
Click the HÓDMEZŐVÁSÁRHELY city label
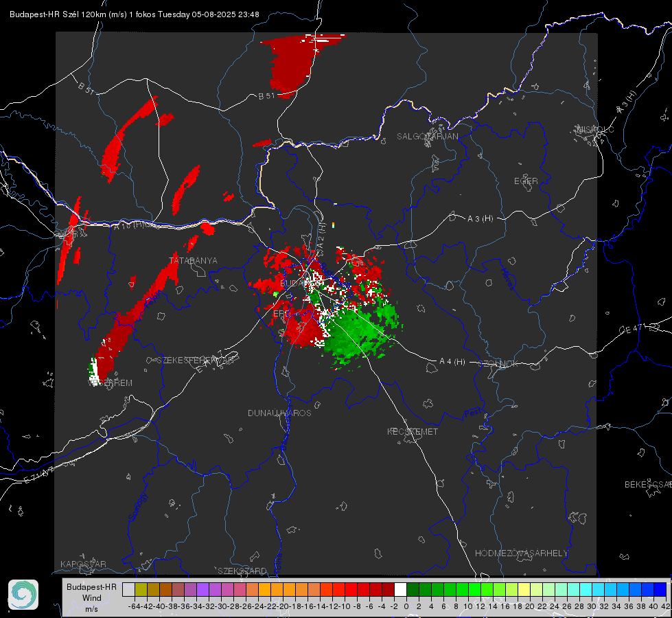[521, 553]
